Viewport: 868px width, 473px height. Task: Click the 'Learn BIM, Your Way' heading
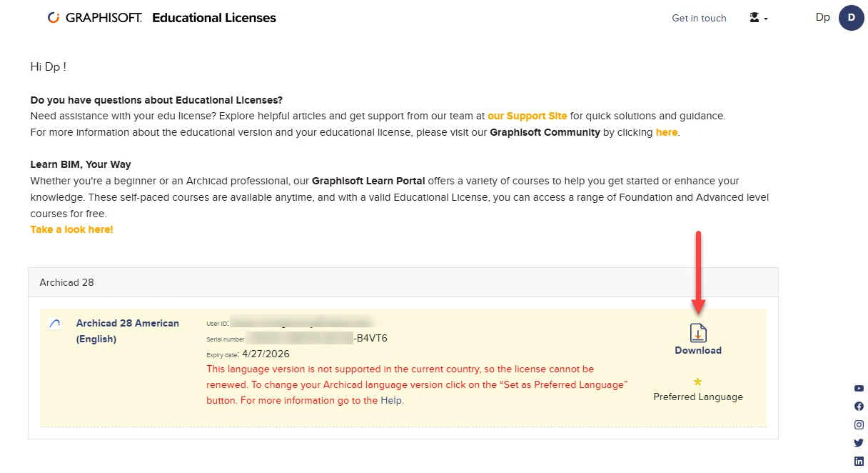click(81, 164)
